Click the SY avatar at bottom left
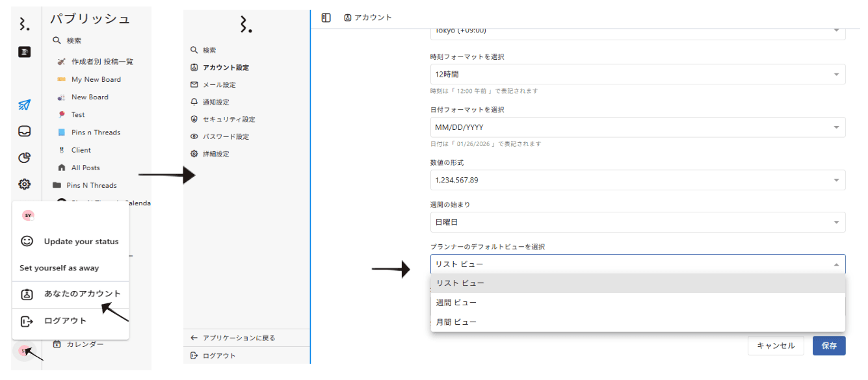This screenshot has height=380, width=868. click(x=24, y=351)
